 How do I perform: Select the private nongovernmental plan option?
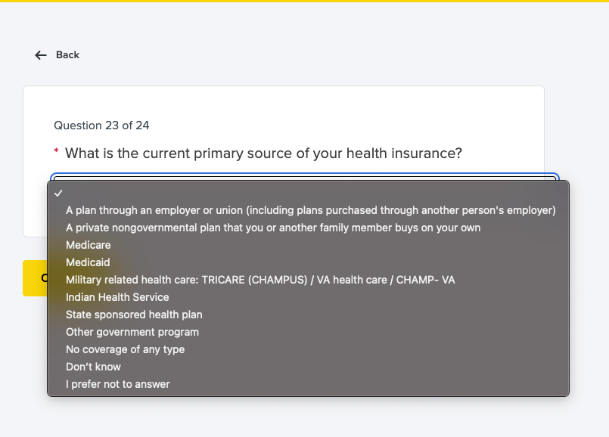[273, 228]
